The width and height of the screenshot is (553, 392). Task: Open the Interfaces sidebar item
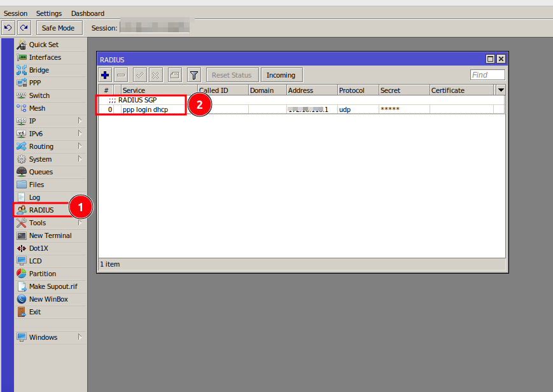pyautogui.click(x=45, y=57)
